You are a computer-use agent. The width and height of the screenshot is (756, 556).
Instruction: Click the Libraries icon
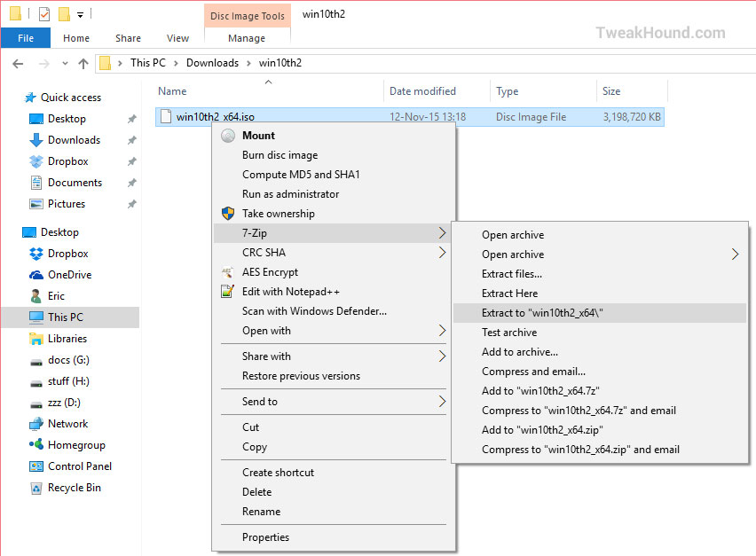(36, 339)
